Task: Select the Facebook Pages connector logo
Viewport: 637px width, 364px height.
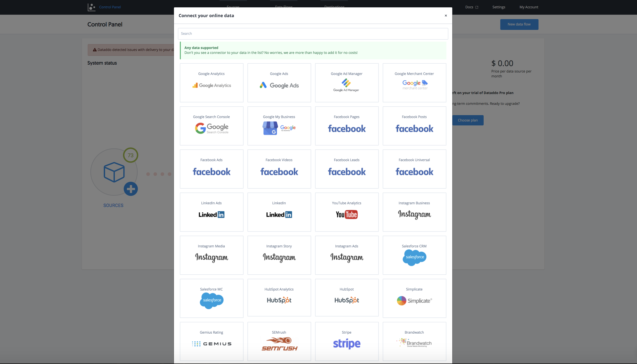Action: coord(347,129)
